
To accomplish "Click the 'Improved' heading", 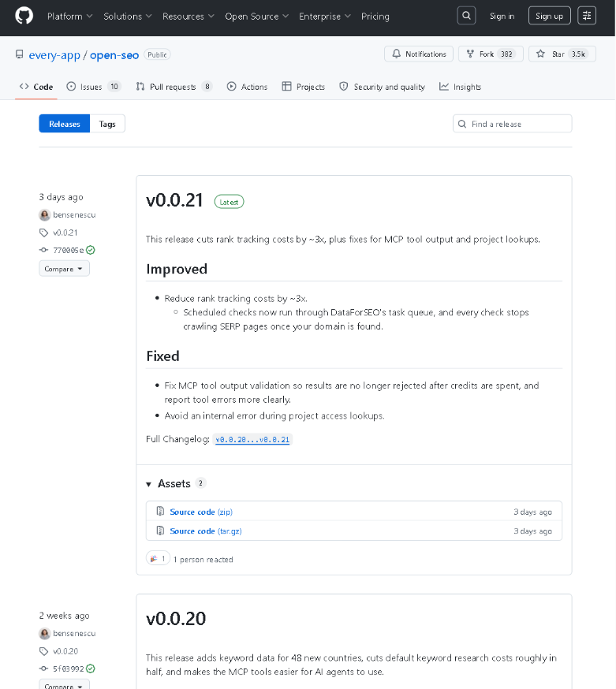I will 177,269.
